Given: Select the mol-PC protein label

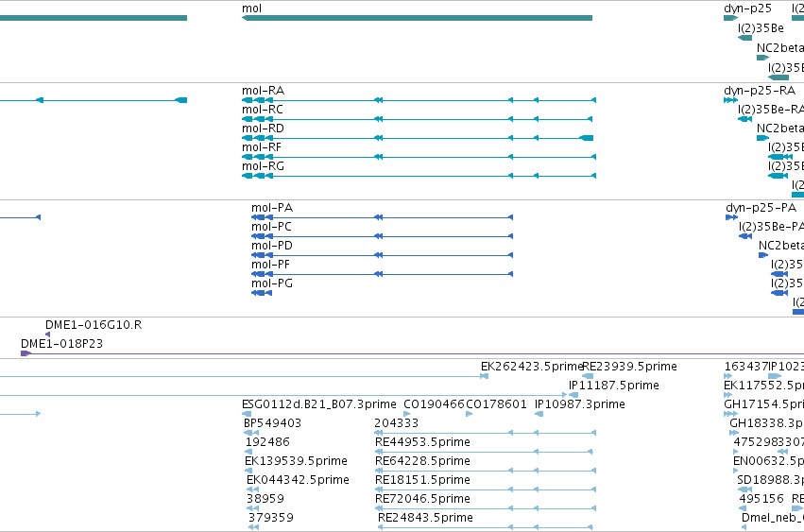Looking at the screenshot, I should tap(271, 227).
